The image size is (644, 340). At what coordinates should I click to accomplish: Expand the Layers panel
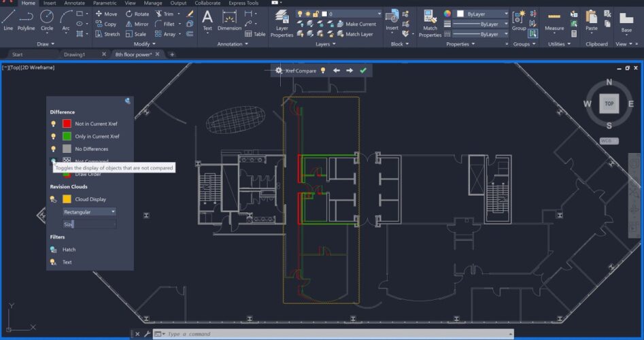pyautogui.click(x=325, y=44)
